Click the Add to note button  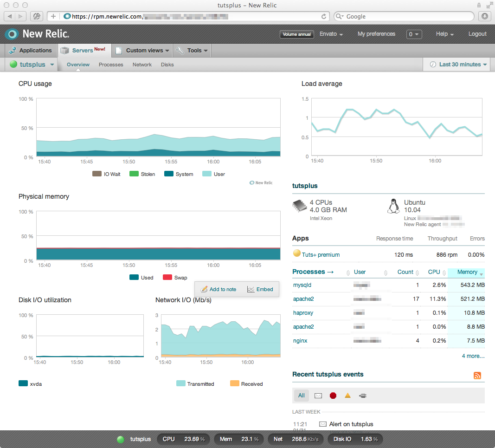point(219,289)
